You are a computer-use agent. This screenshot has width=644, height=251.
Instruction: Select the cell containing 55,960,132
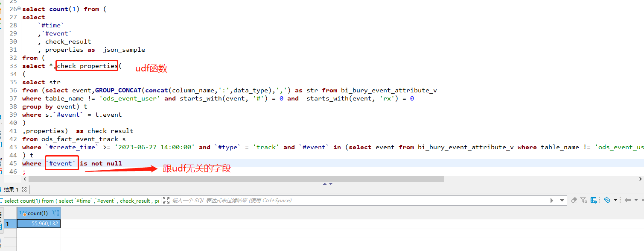coord(39,224)
